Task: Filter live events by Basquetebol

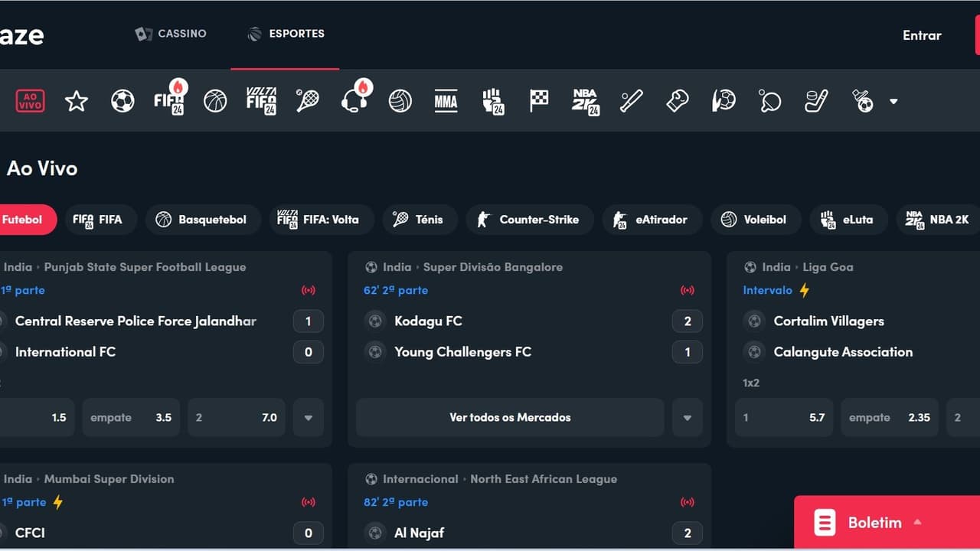Action: pyautogui.click(x=203, y=220)
